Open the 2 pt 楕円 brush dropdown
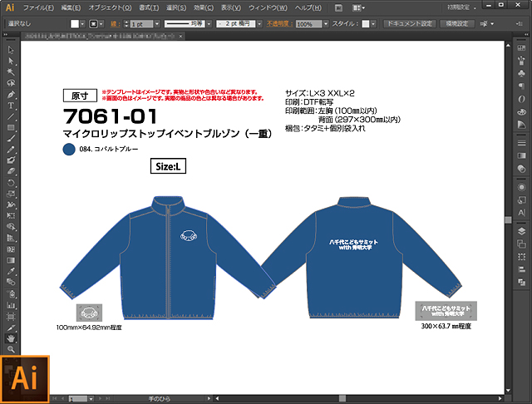This screenshot has height=404, width=532. [260, 24]
